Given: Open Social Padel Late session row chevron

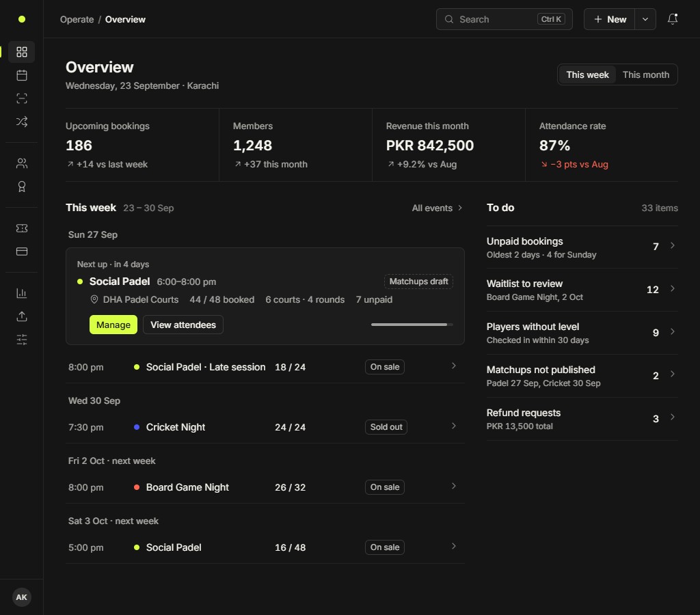Looking at the screenshot, I should point(454,366).
